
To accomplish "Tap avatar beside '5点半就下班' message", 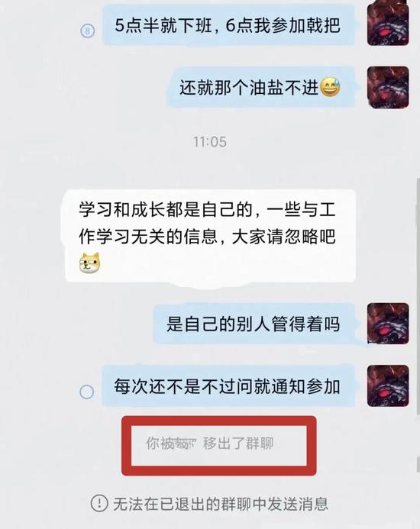I will coord(388,24).
